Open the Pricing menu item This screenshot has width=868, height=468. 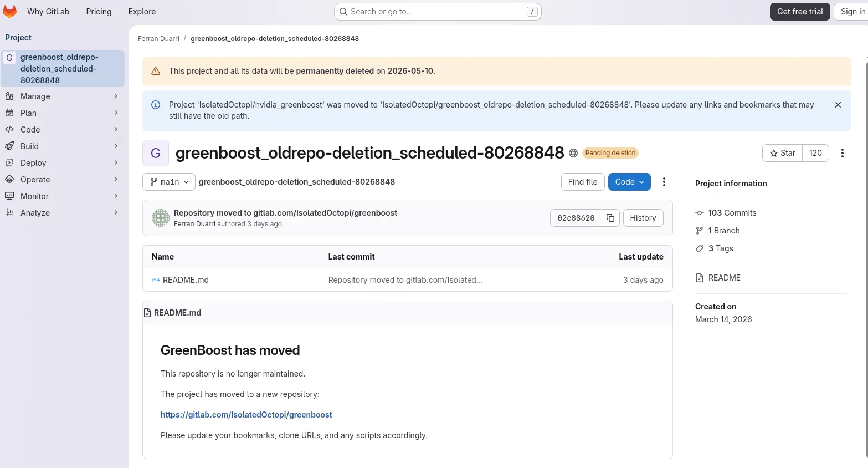pos(99,12)
